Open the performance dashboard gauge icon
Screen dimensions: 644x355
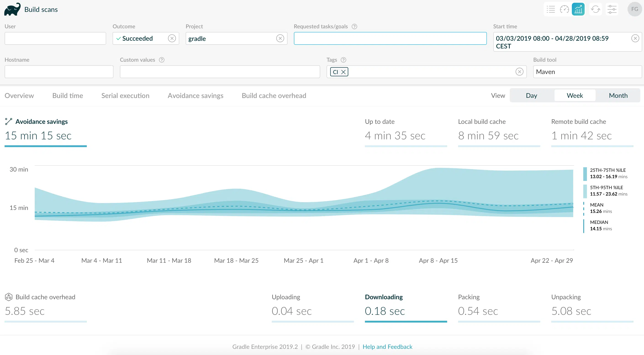tap(565, 10)
